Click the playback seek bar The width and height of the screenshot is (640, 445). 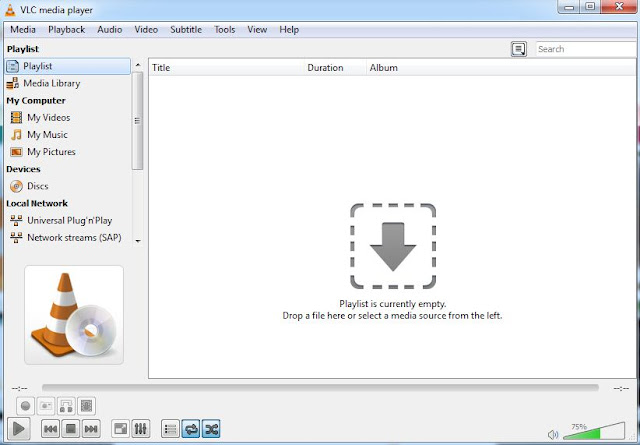tap(320, 388)
